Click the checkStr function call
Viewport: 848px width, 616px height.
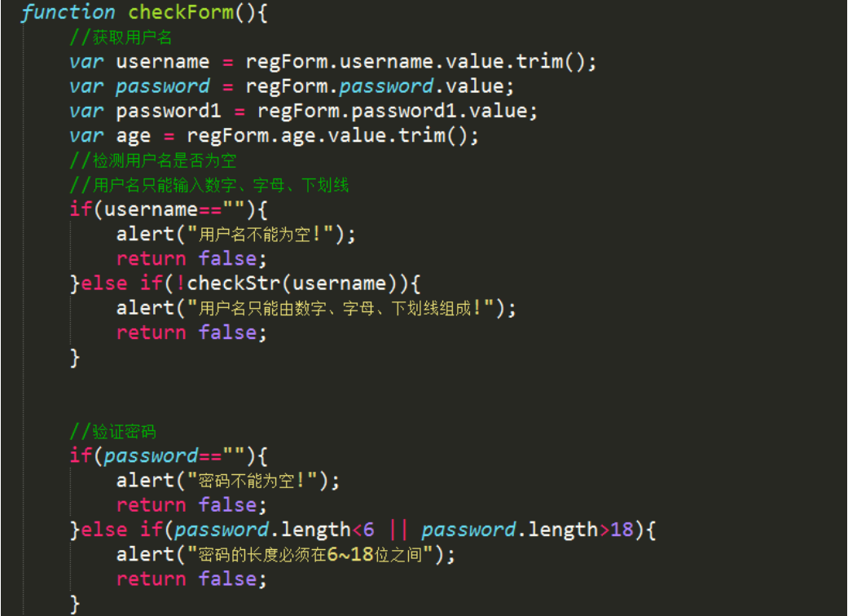[233, 284]
